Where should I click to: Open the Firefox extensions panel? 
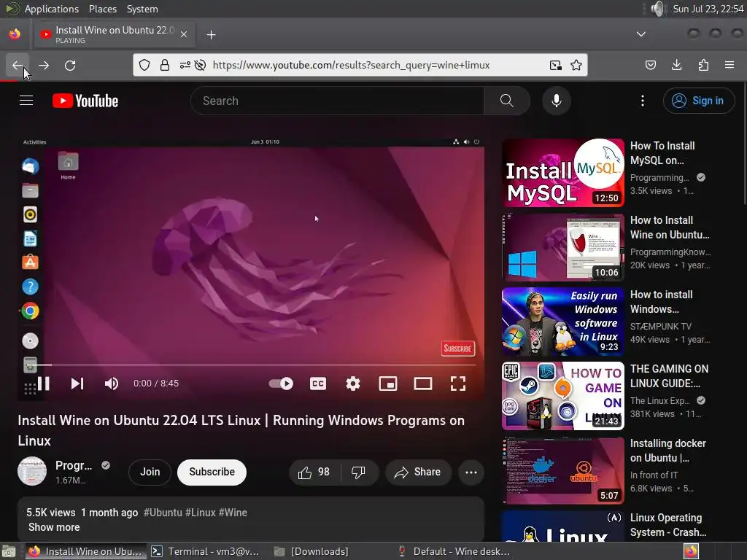[x=703, y=65]
